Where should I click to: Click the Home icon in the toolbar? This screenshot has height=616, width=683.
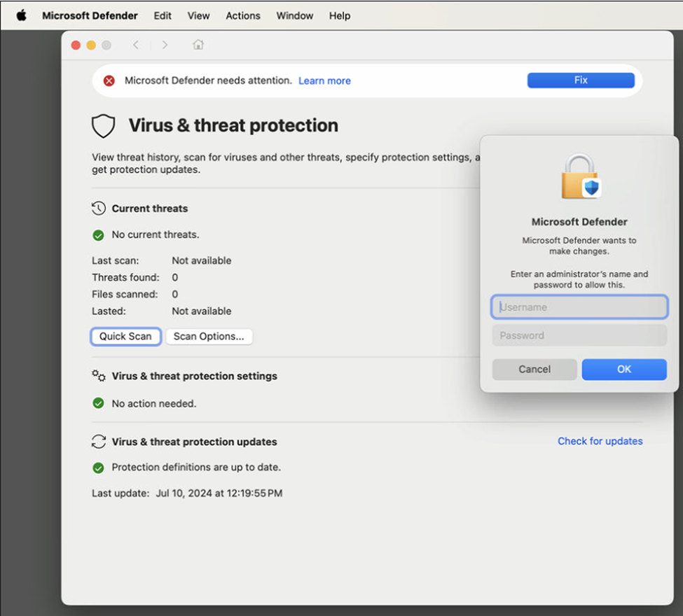198,43
